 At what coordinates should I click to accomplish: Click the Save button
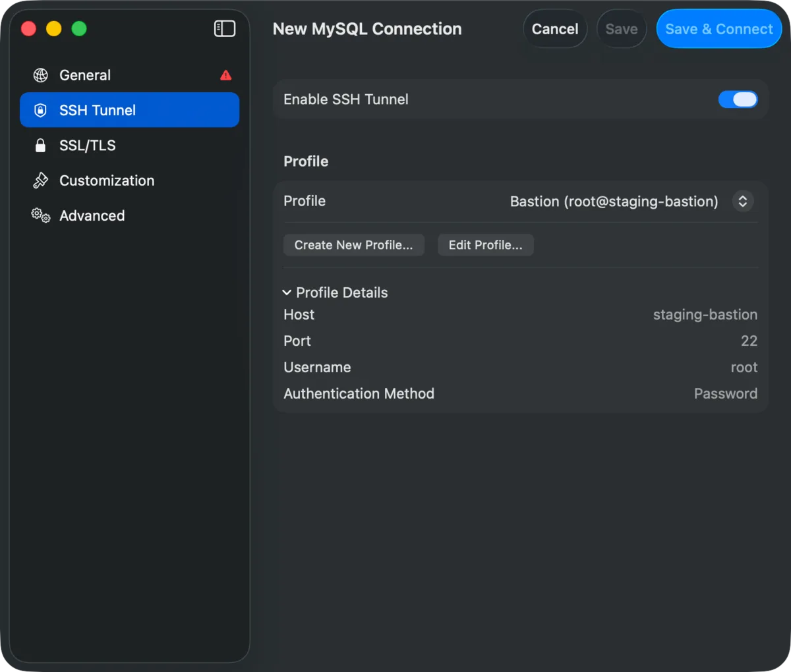click(x=622, y=29)
